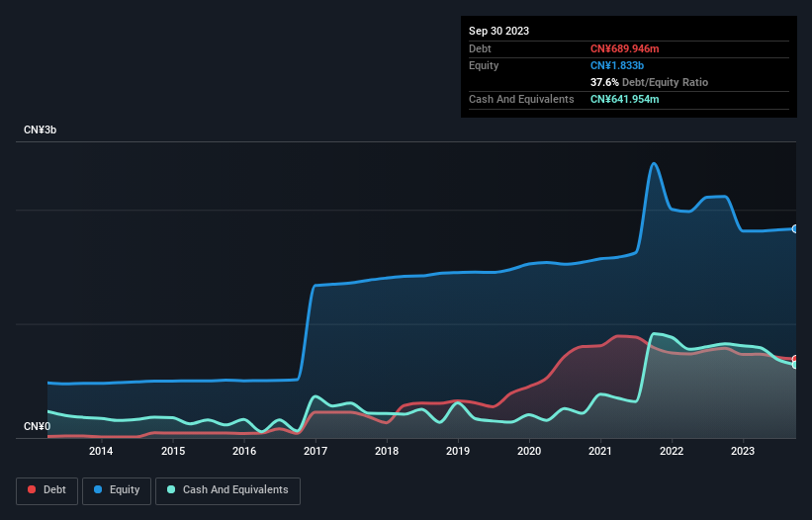Click the CN¥1.833b equity value

[x=617, y=65]
